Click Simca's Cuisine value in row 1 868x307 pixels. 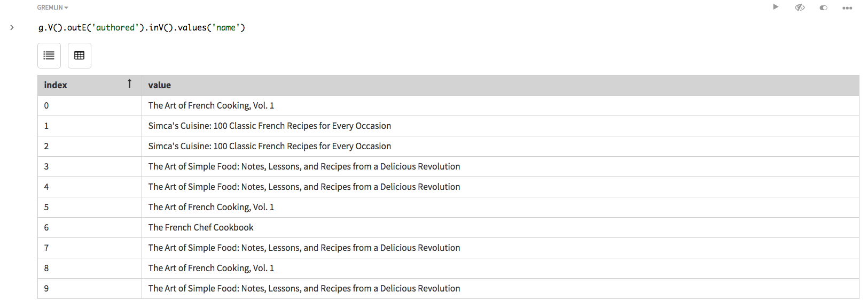269,126
